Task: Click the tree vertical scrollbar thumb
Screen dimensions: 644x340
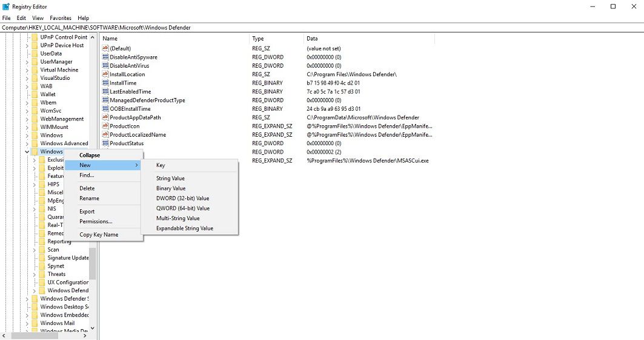Action: 93,263
